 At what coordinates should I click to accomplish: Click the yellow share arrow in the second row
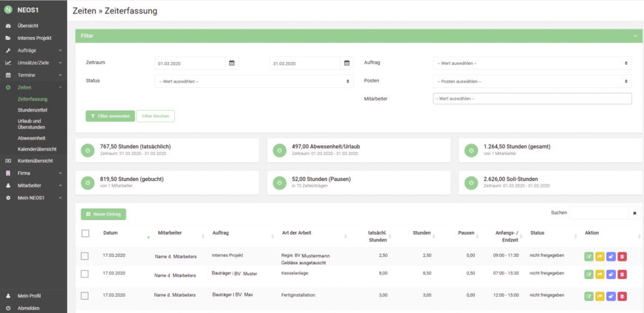click(x=600, y=275)
